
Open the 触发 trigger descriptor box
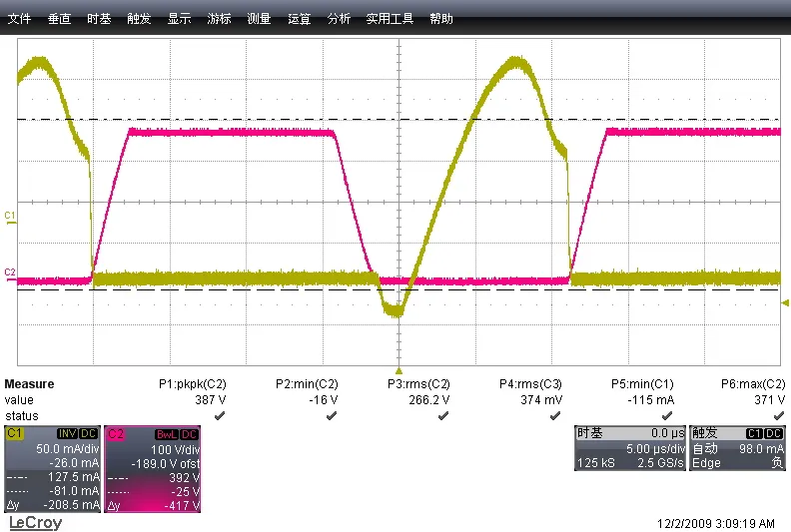pos(737,448)
